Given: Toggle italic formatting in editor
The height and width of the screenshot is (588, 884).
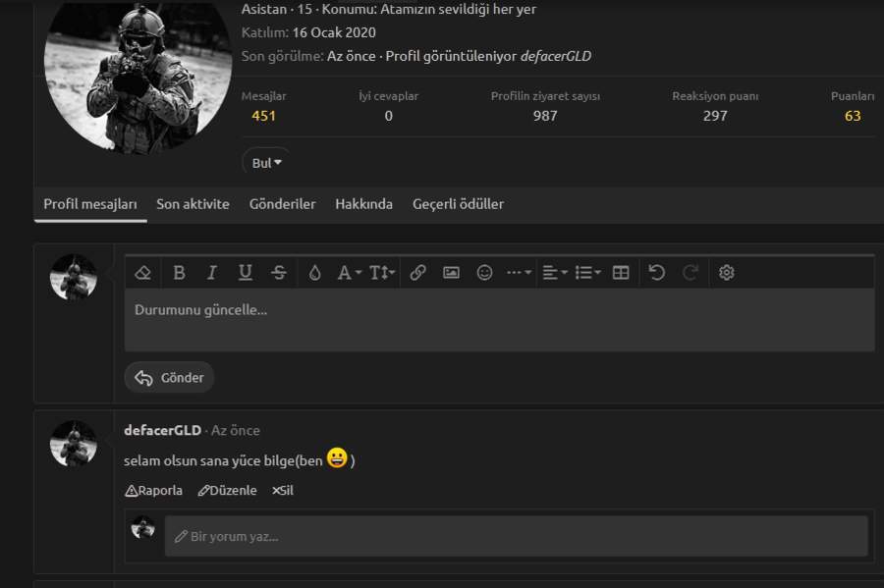Looking at the screenshot, I should point(212,273).
